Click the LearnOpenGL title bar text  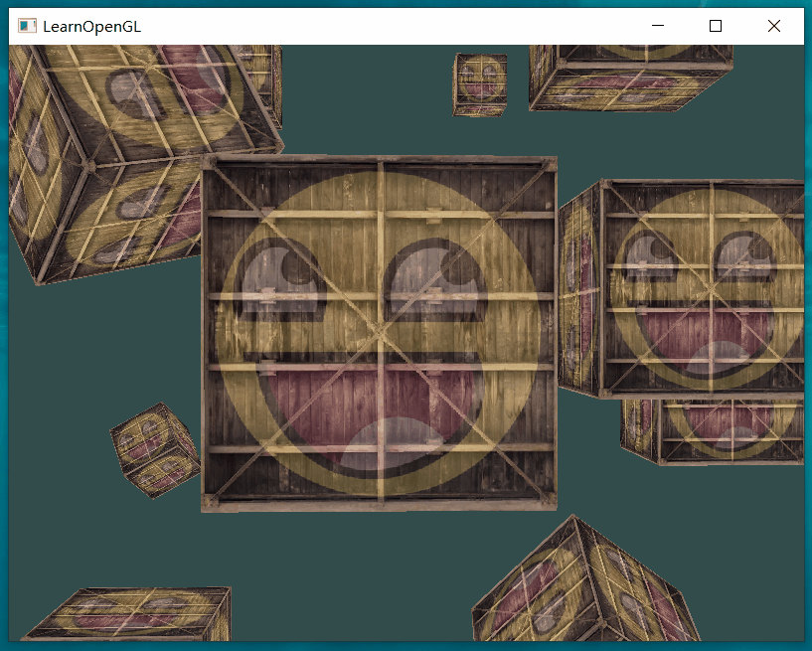tap(91, 27)
